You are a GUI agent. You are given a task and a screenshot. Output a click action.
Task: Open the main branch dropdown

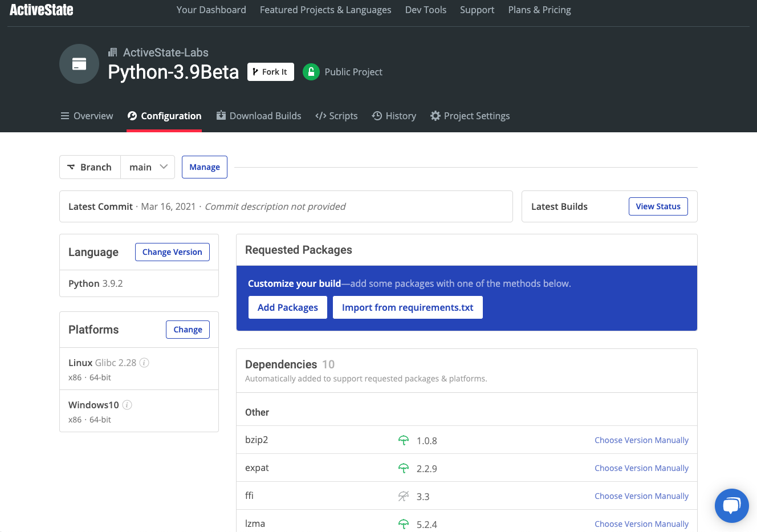point(147,166)
